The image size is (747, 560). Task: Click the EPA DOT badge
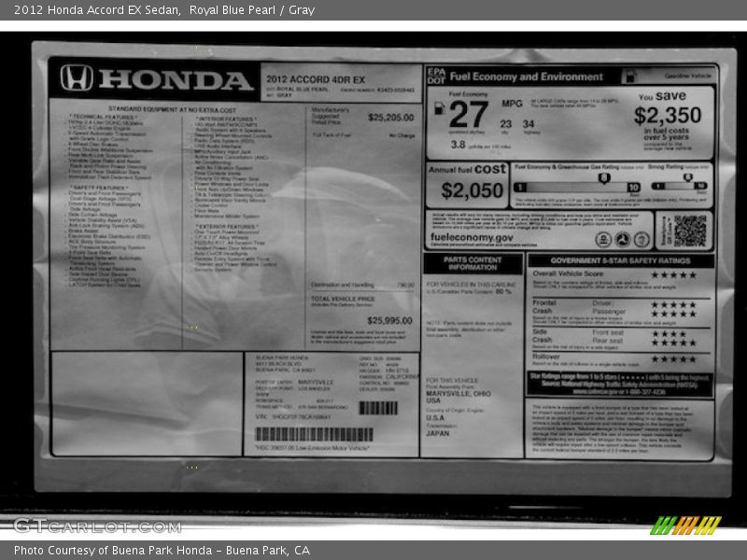click(x=435, y=77)
